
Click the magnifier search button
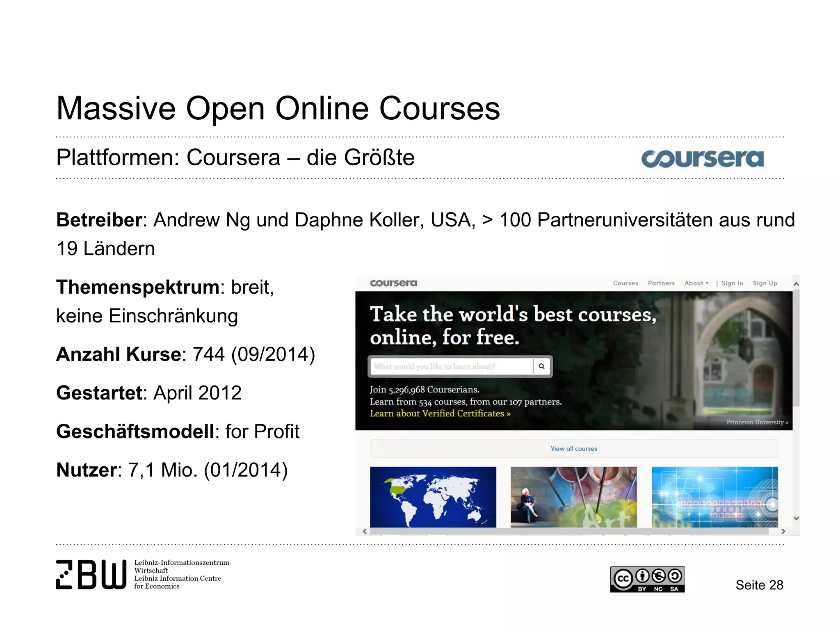(x=541, y=366)
